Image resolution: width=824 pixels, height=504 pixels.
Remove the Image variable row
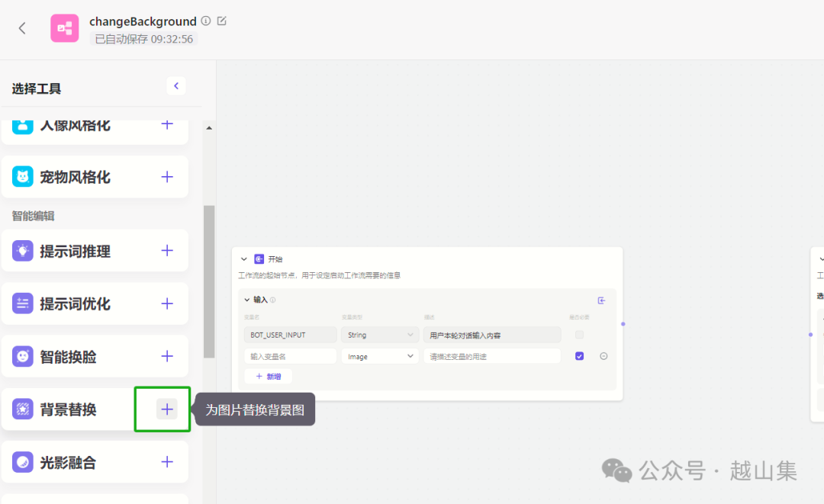[604, 356]
